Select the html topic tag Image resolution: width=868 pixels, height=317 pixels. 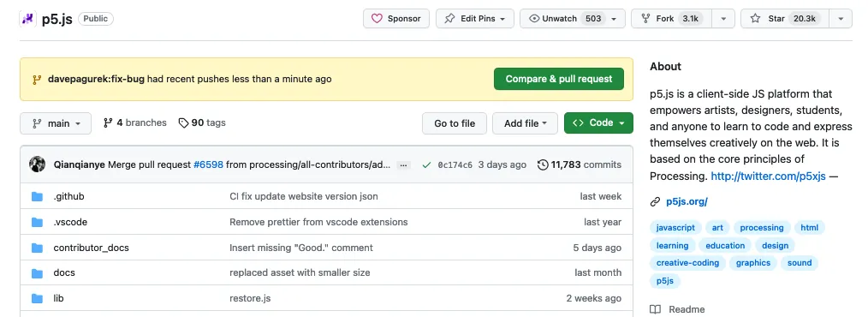tap(809, 227)
